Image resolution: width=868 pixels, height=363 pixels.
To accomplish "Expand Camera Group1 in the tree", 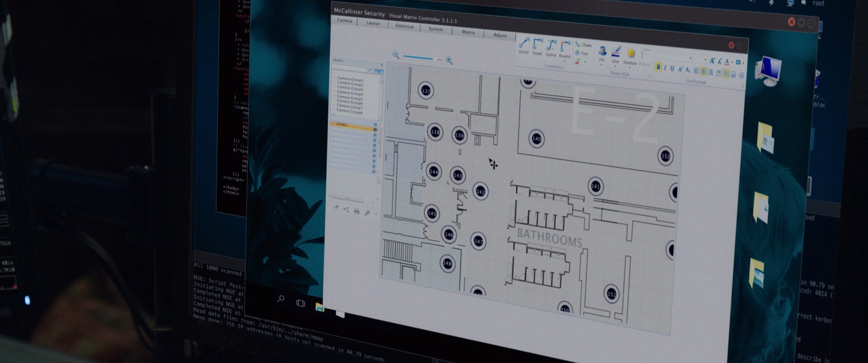I will [x=335, y=78].
